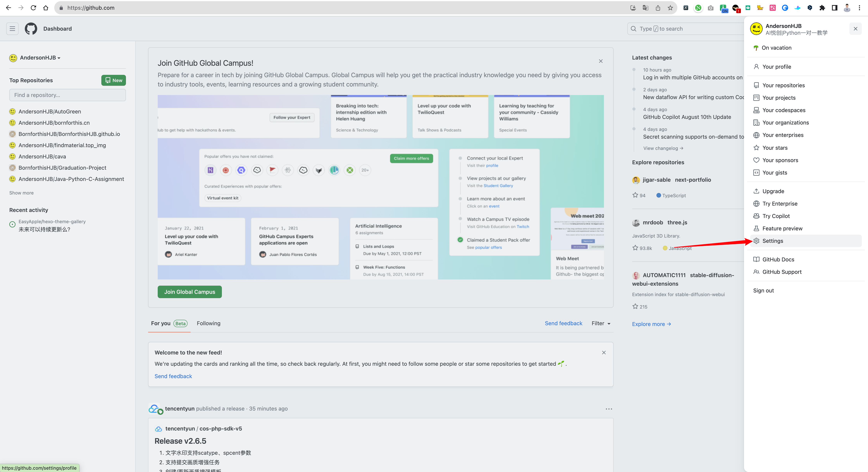Screen dimensions: 868x472
Task: Open Settings from the user menu
Action: pos(806,241)
